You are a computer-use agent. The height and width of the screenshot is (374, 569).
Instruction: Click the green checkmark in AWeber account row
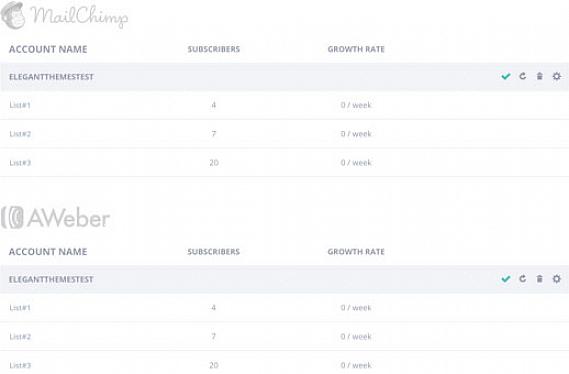505,279
